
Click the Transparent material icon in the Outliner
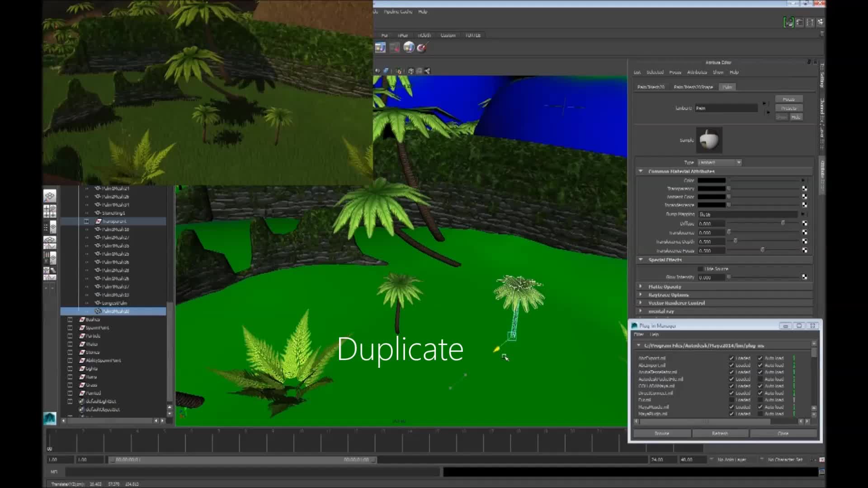pos(99,221)
